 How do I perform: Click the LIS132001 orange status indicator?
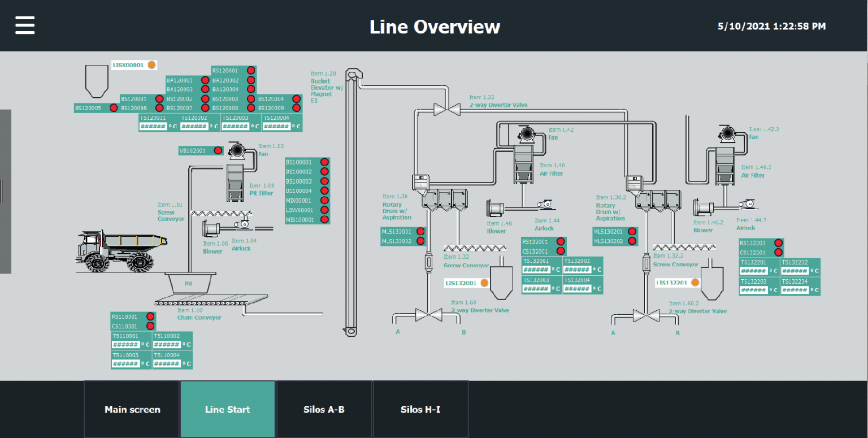(x=484, y=283)
